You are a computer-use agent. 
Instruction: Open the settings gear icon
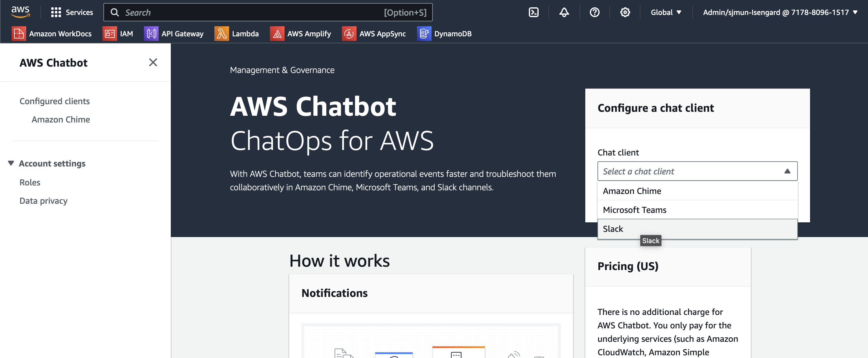pos(625,13)
